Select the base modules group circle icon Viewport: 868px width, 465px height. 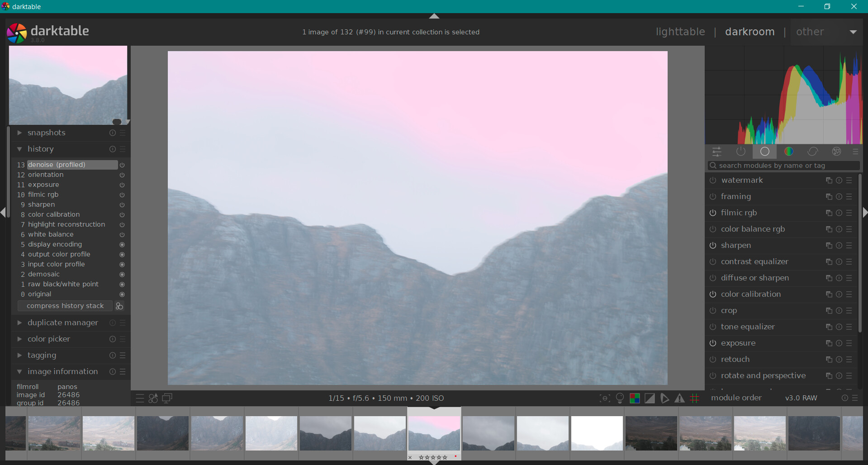point(764,152)
